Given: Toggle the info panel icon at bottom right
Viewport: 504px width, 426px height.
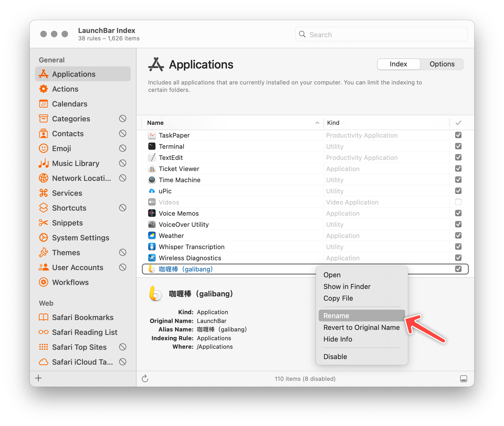Looking at the screenshot, I should [x=464, y=379].
